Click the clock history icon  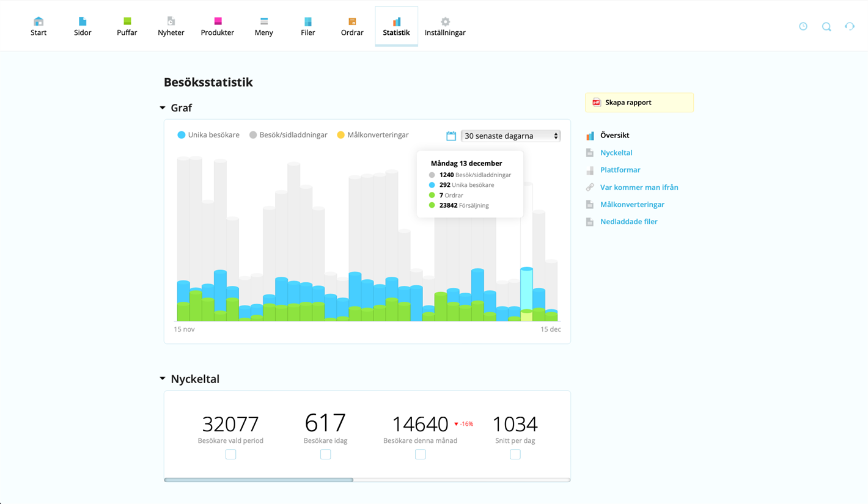pyautogui.click(x=803, y=26)
